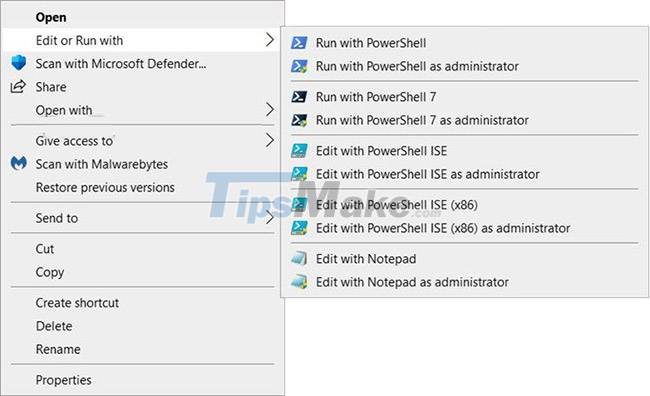Select Create shortcut
Image resolution: width=650 pixels, height=396 pixels.
pyautogui.click(x=142, y=302)
